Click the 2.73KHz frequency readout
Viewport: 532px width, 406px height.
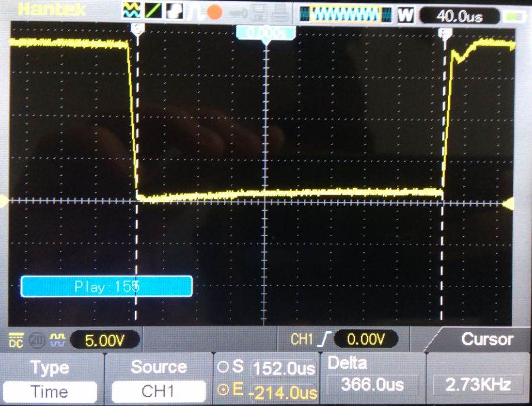478,385
